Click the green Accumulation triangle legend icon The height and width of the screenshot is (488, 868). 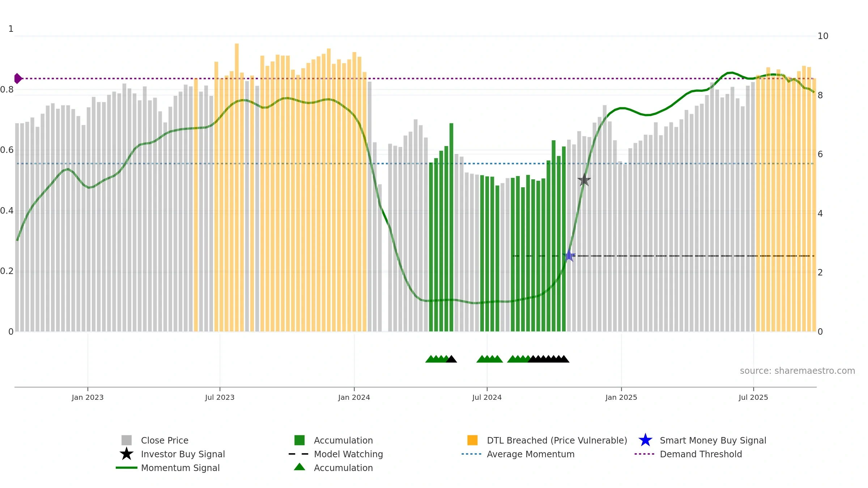coord(299,467)
